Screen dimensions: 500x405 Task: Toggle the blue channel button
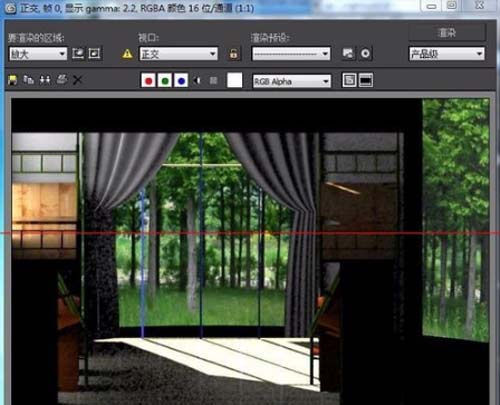[181, 81]
